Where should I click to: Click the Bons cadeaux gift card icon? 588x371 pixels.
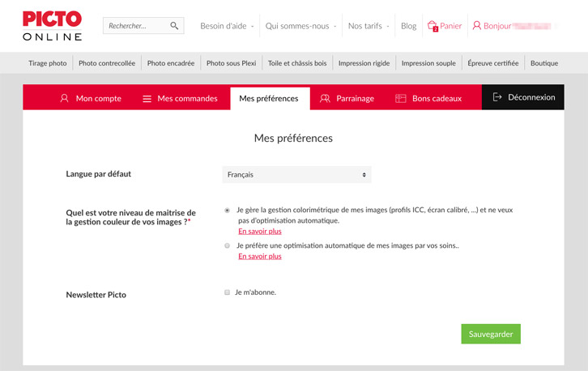coord(400,98)
